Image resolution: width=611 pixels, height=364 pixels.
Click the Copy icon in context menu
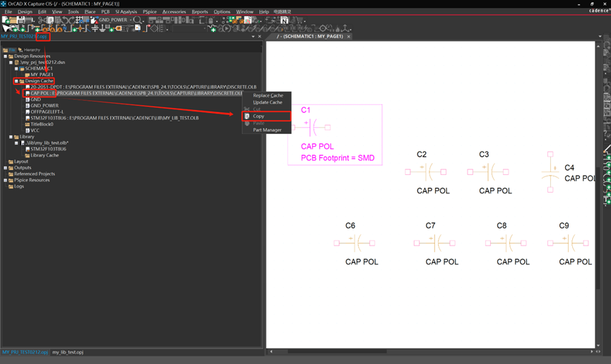(247, 116)
